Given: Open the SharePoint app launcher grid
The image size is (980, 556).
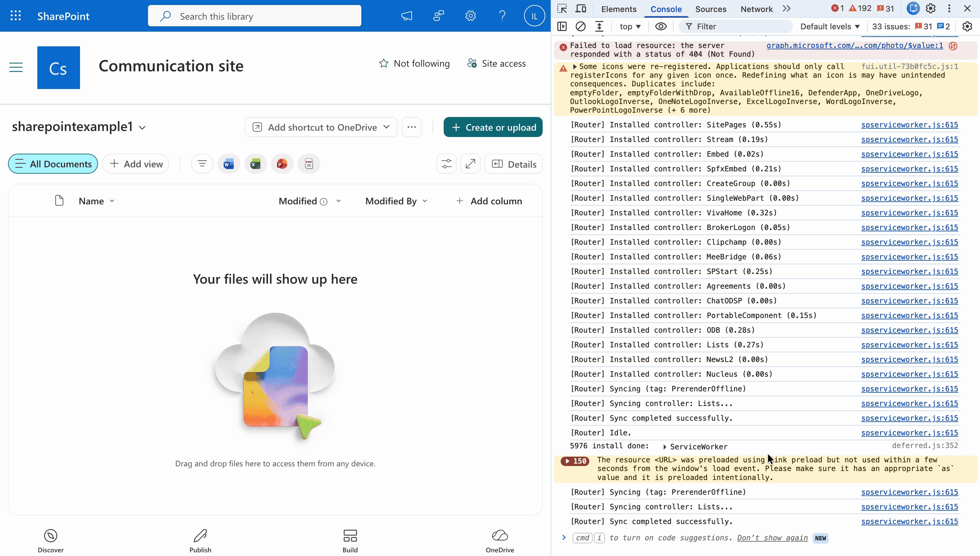Looking at the screenshot, I should pos(16,16).
